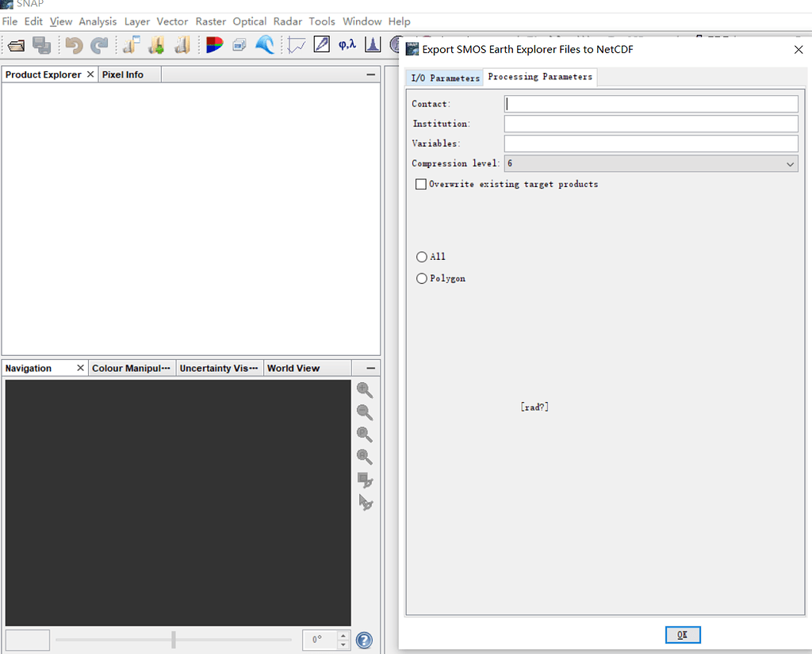Screen dimensions: 812x654
Task: Undo the last action
Action: (x=73, y=45)
